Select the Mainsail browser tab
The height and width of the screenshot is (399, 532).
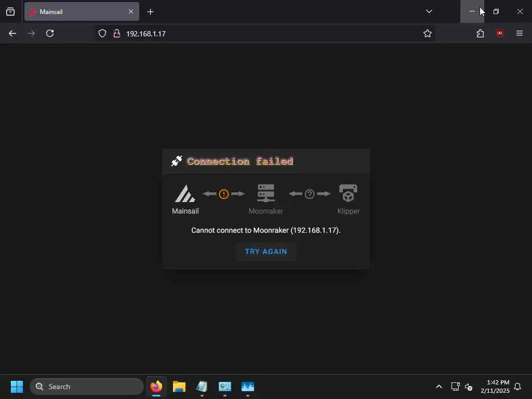(82, 11)
